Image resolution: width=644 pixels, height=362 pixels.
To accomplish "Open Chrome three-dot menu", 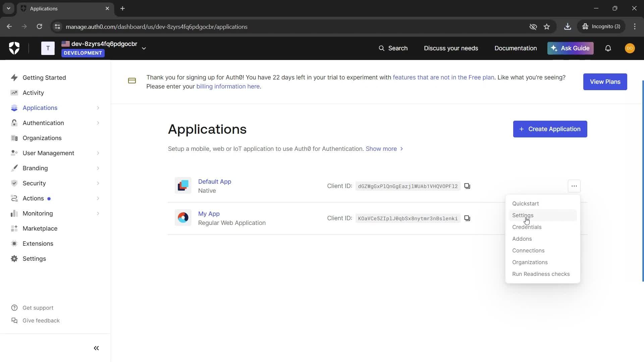I will click(x=635, y=26).
